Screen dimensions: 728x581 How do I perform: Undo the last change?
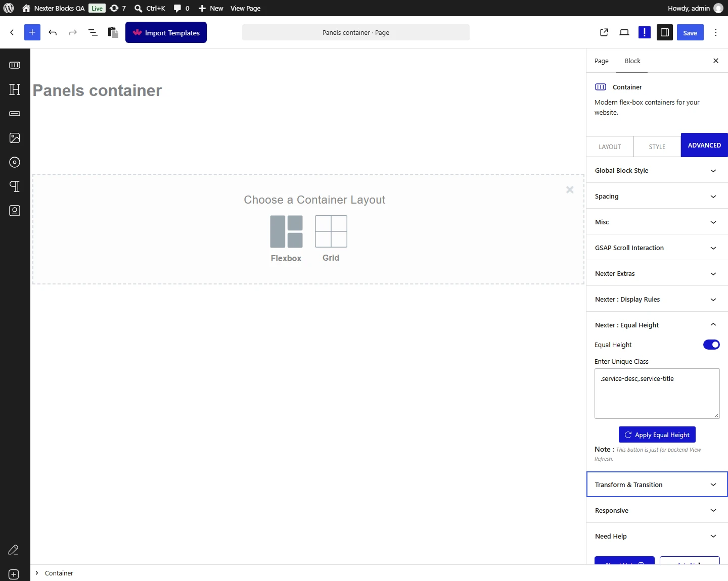tap(53, 32)
